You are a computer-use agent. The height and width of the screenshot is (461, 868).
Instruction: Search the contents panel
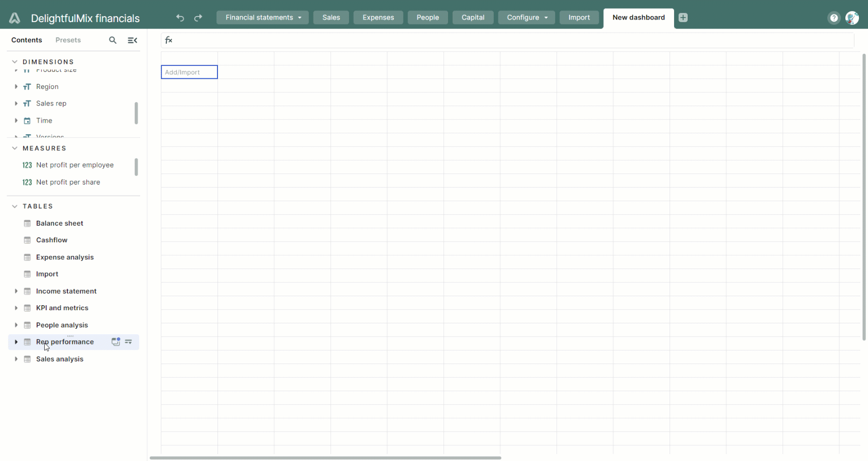[x=113, y=40]
